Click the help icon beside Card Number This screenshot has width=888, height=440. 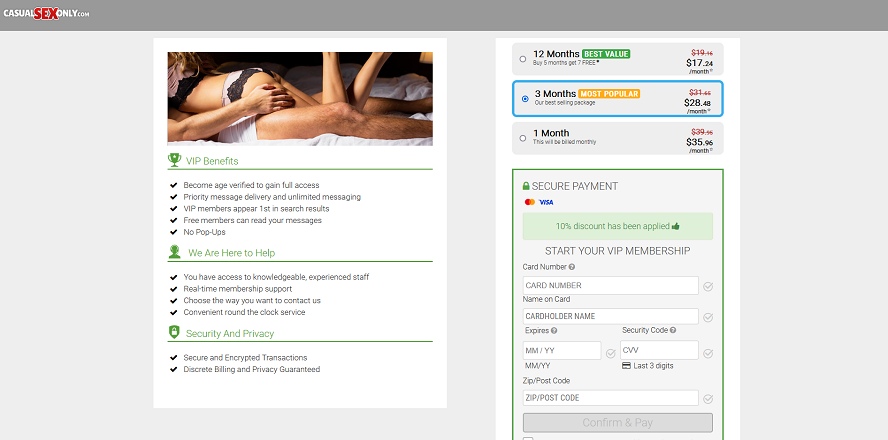click(x=572, y=267)
